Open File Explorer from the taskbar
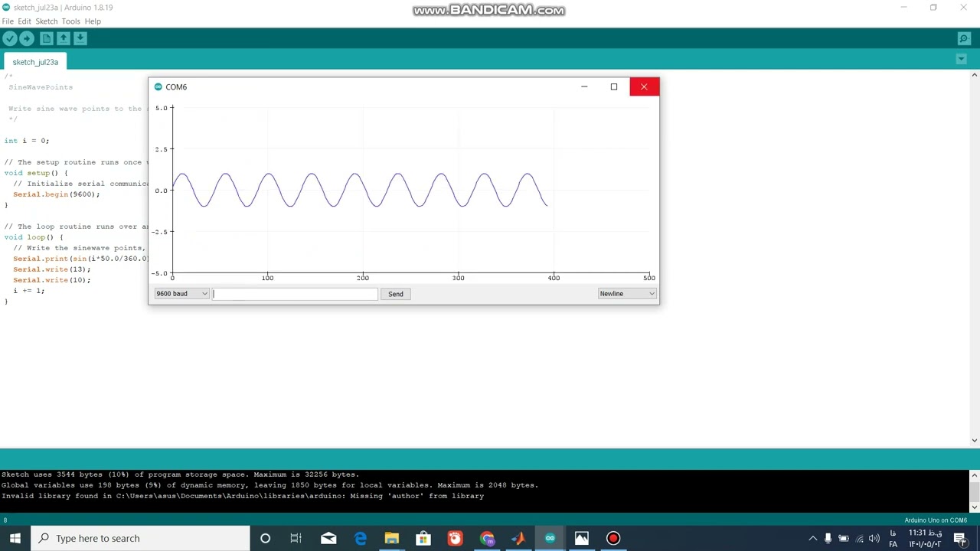980x551 pixels. pos(391,539)
